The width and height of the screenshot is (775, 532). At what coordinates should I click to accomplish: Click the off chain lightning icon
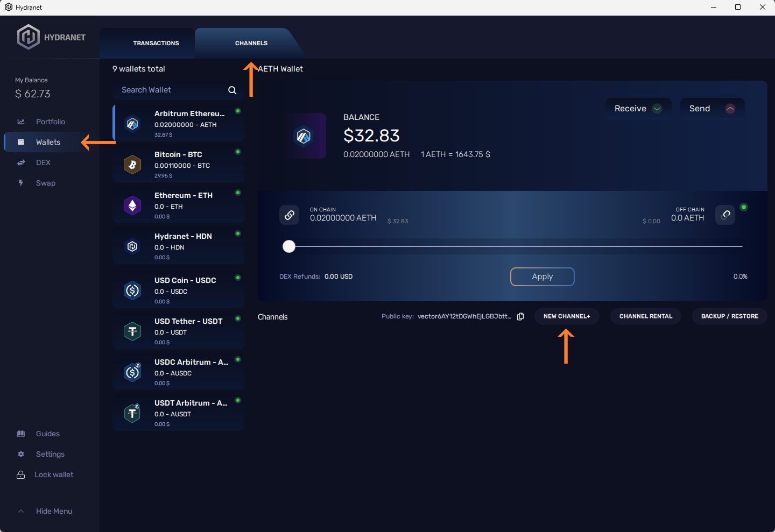point(725,215)
